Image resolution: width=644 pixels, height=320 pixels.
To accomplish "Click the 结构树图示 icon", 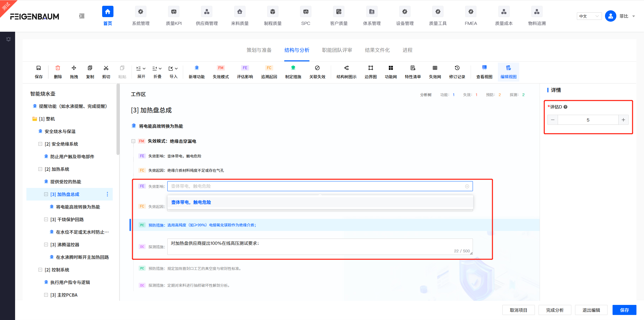I will coord(346,72).
